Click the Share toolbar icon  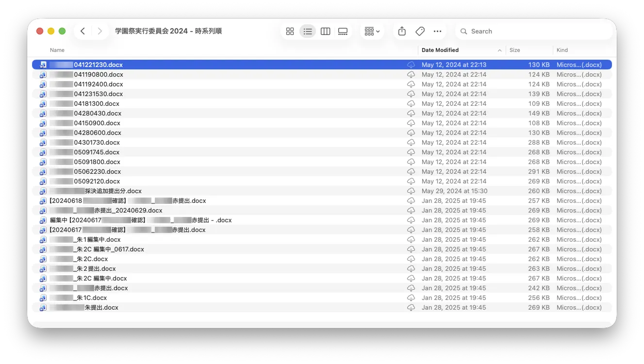point(402,31)
